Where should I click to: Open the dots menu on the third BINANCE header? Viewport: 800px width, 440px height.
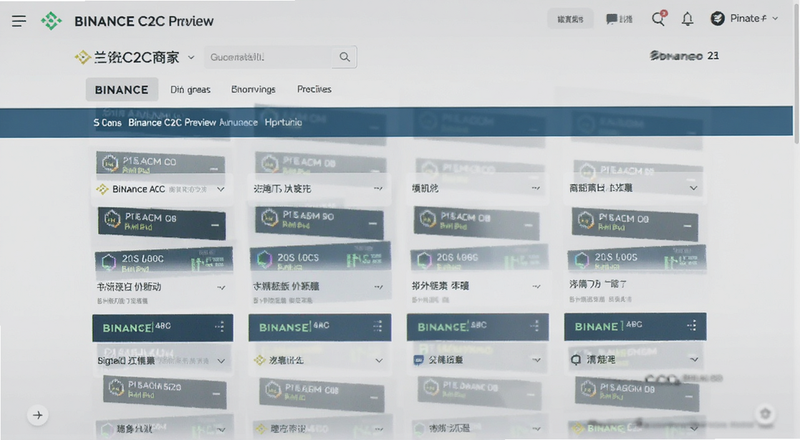coord(535,326)
